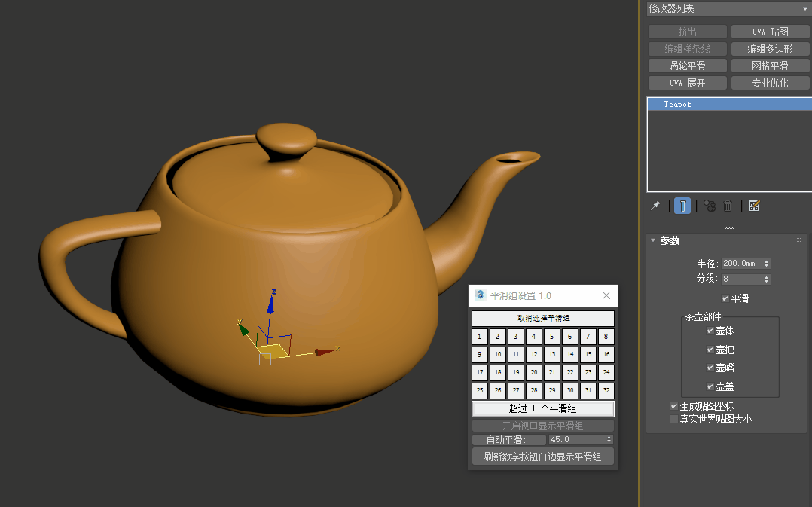Close the 平滑组设置 1.0 dialog
This screenshot has width=812, height=507.
(606, 295)
